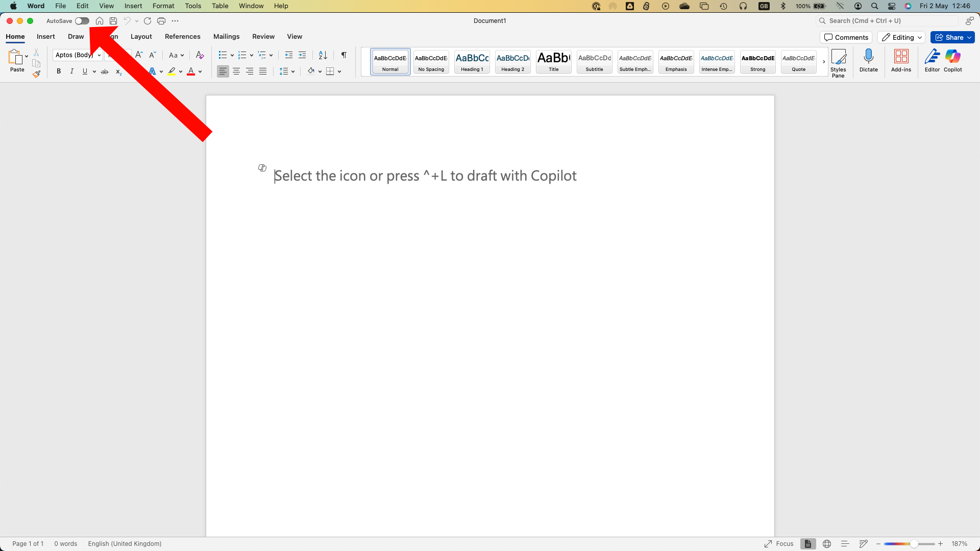Toggle bold formatting
This screenshot has width=980, height=551.
coord(58,71)
